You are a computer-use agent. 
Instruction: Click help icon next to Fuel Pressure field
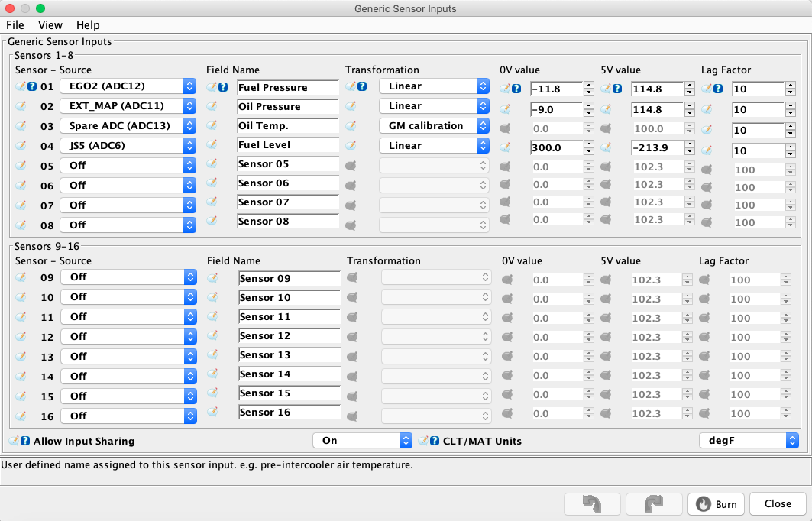point(223,87)
